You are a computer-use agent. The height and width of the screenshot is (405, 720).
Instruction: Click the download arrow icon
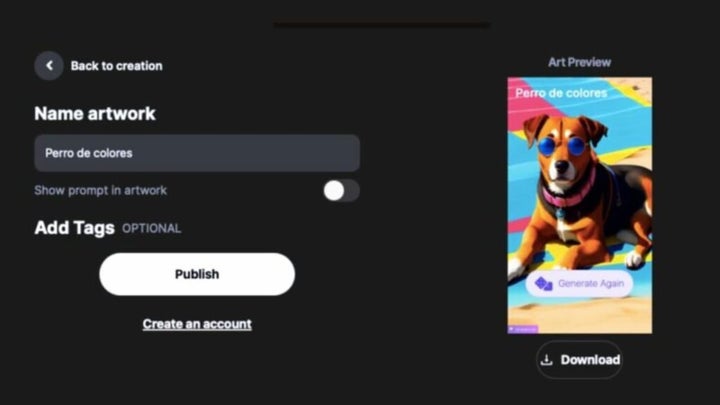tap(546, 360)
